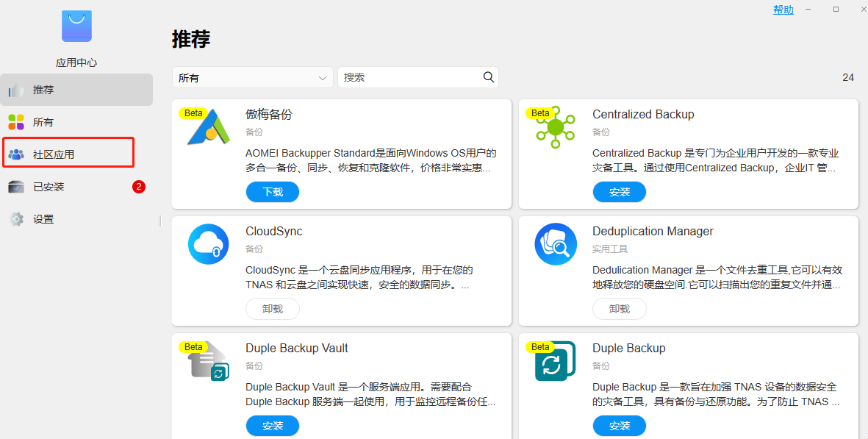Click the 备份 label under 傲梅备份

[254, 132]
